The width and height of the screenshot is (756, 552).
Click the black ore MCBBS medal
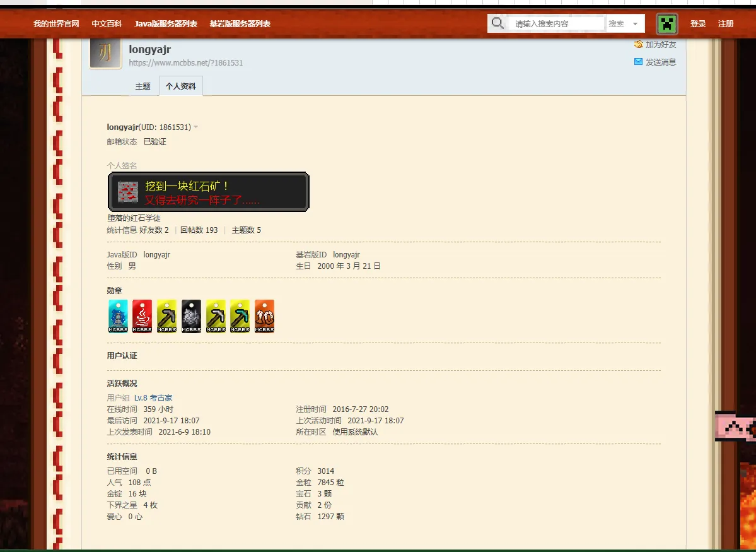point(192,316)
